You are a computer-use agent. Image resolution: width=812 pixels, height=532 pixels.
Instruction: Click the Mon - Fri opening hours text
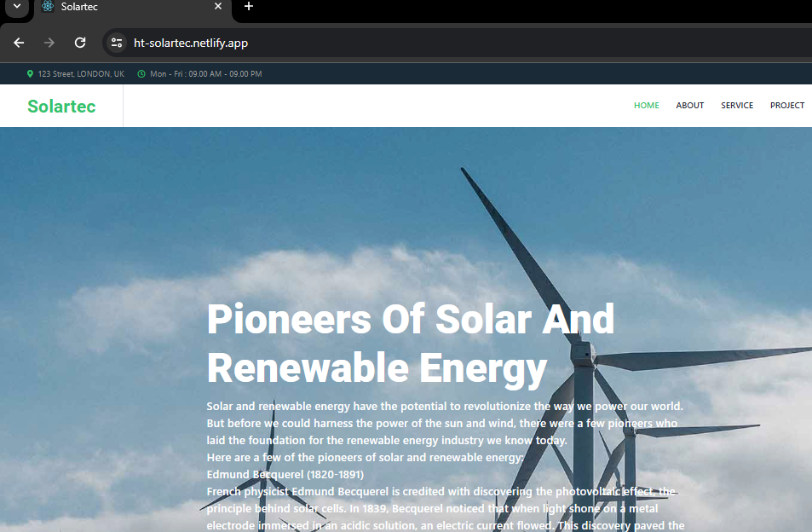tap(205, 74)
